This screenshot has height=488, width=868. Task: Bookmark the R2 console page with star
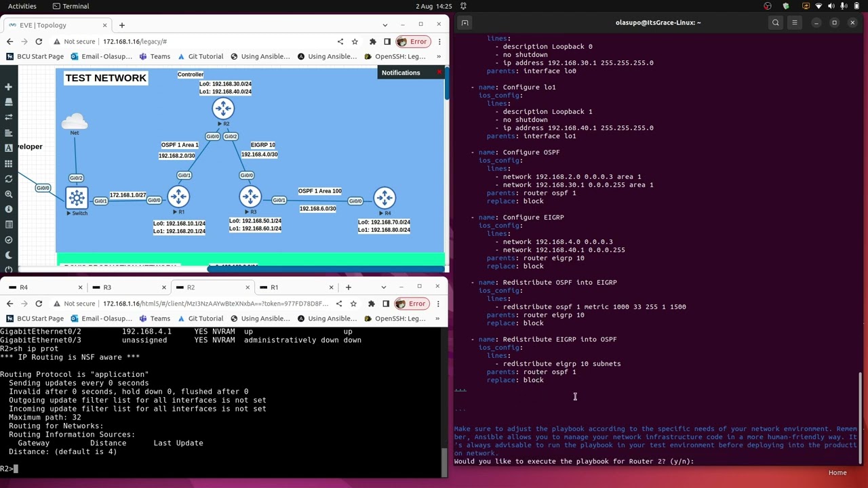[x=353, y=304]
